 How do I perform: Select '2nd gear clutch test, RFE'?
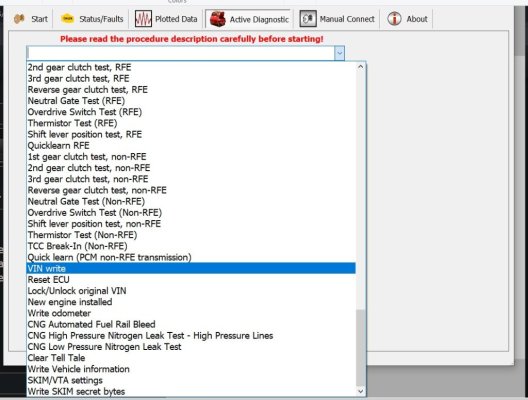pos(191,67)
